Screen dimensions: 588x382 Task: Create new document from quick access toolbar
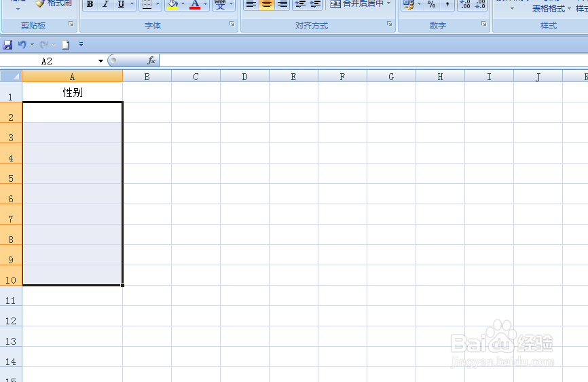pos(66,45)
